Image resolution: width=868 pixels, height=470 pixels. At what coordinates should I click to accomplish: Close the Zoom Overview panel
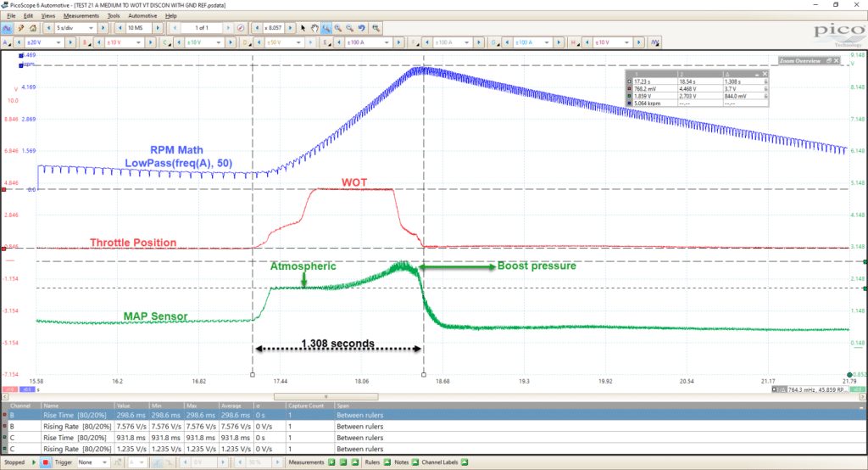(837, 60)
